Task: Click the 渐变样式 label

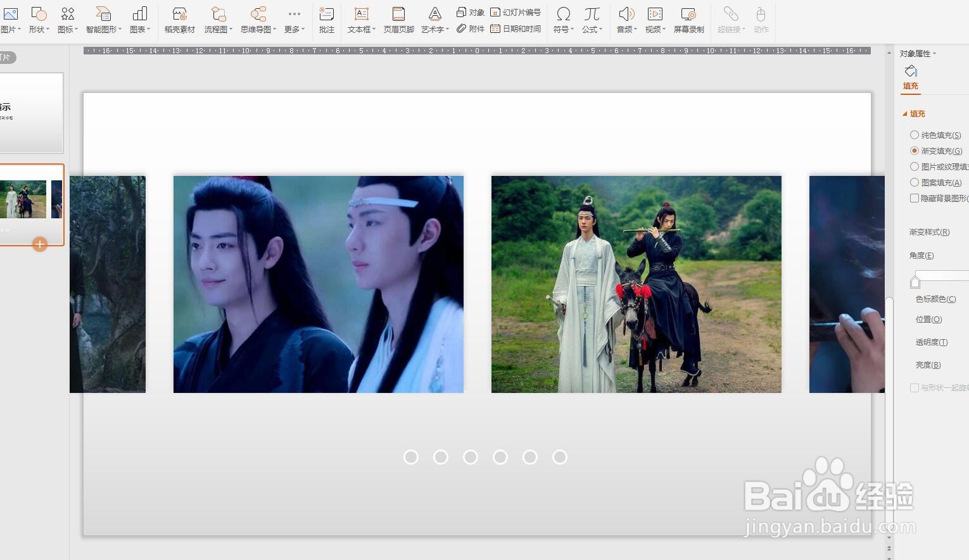Action: [x=929, y=232]
